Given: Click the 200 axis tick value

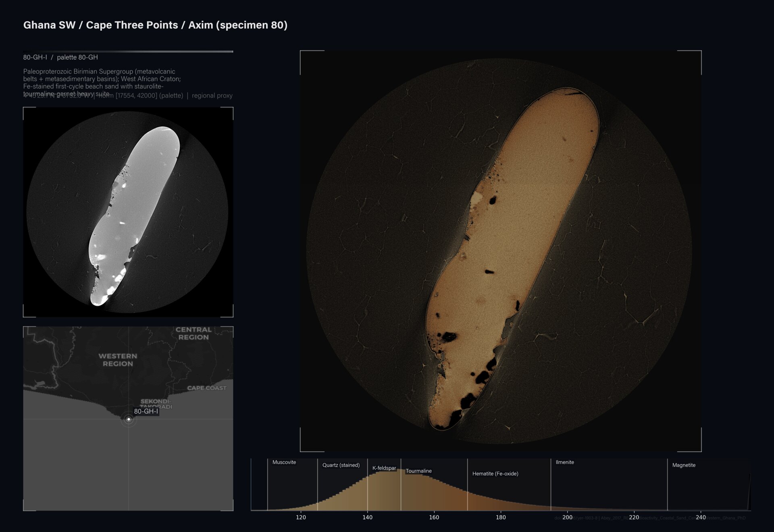Looking at the screenshot, I should [567, 517].
